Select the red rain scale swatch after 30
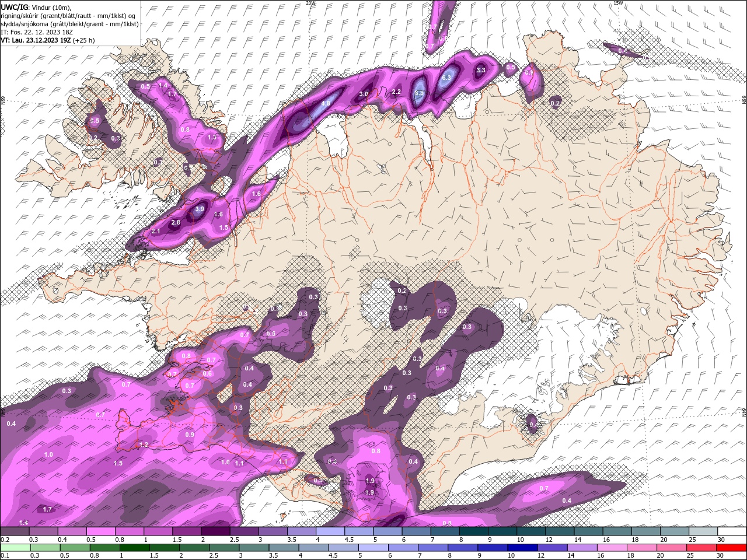The height and width of the screenshot is (560, 747). point(731,548)
